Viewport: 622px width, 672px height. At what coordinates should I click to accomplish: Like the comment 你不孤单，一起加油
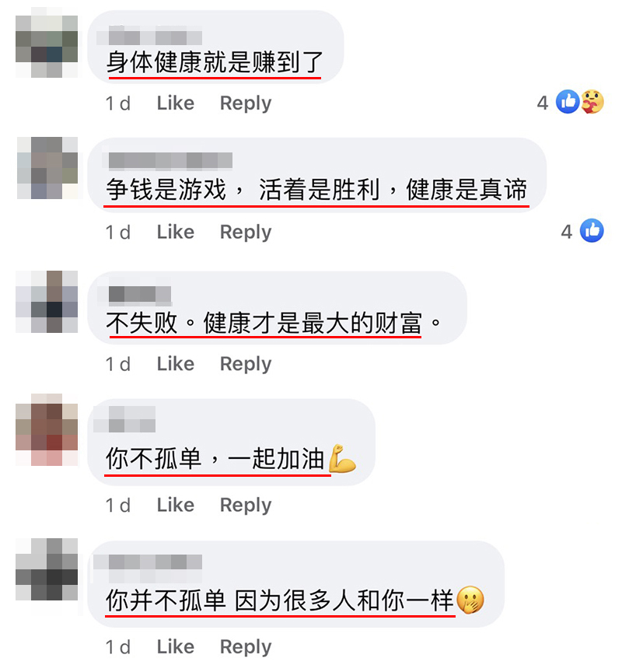pyautogui.click(x=176, y=506)
